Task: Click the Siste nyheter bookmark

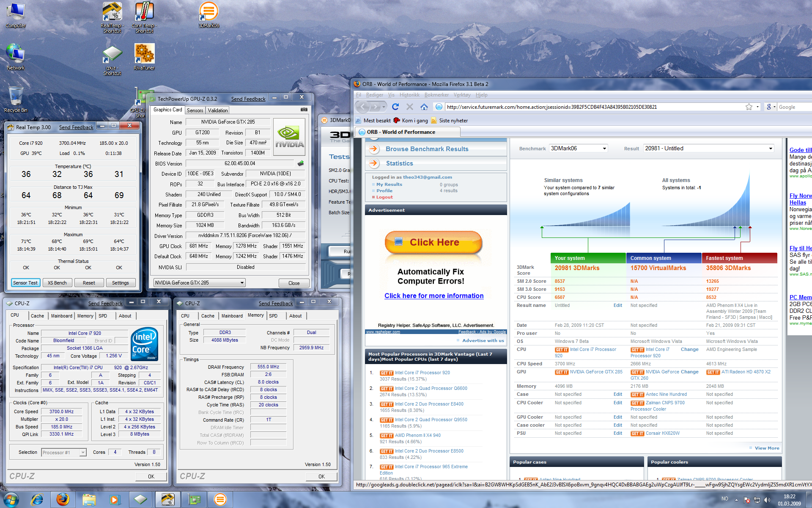Action: (450, 121)
